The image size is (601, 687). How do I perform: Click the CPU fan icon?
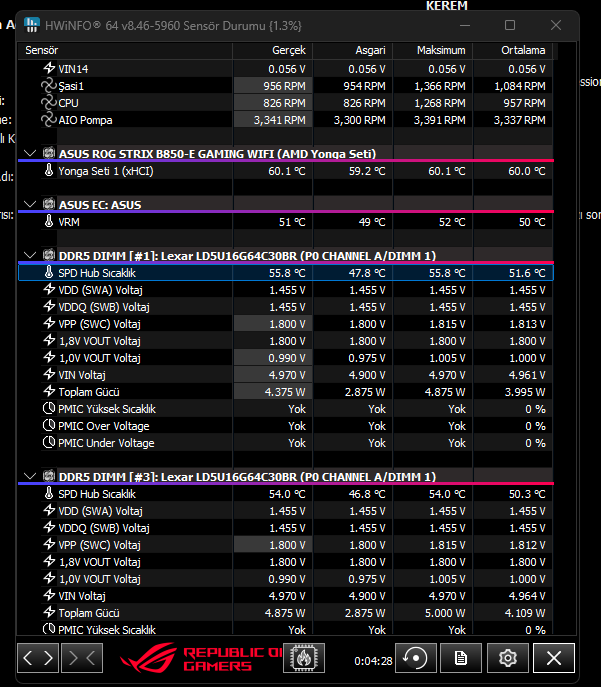(49, 103)
